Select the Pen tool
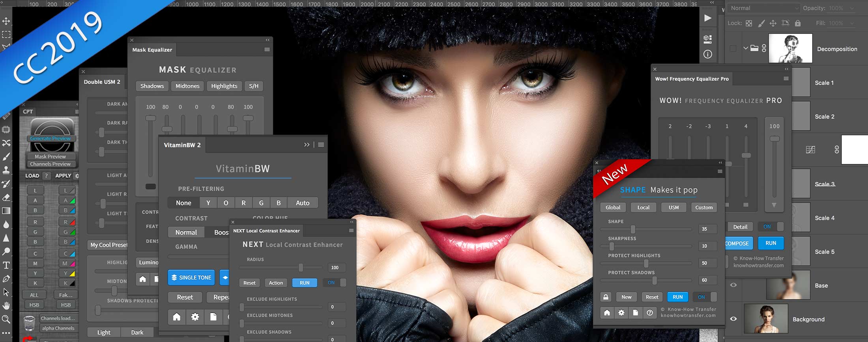868x342 pixels. [x=6, y=279]
